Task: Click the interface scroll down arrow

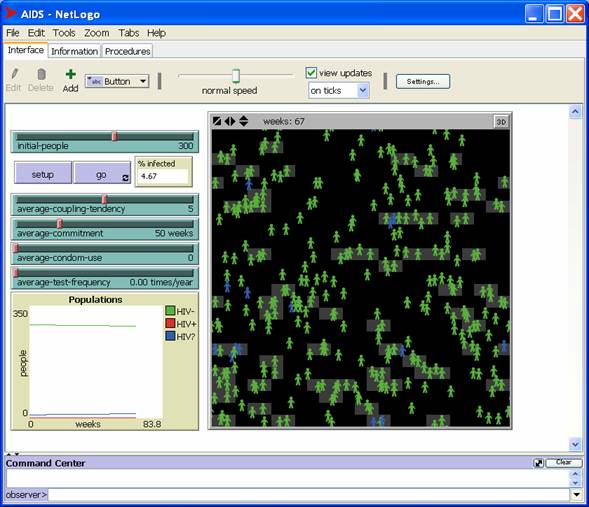Action: point(575,444)
